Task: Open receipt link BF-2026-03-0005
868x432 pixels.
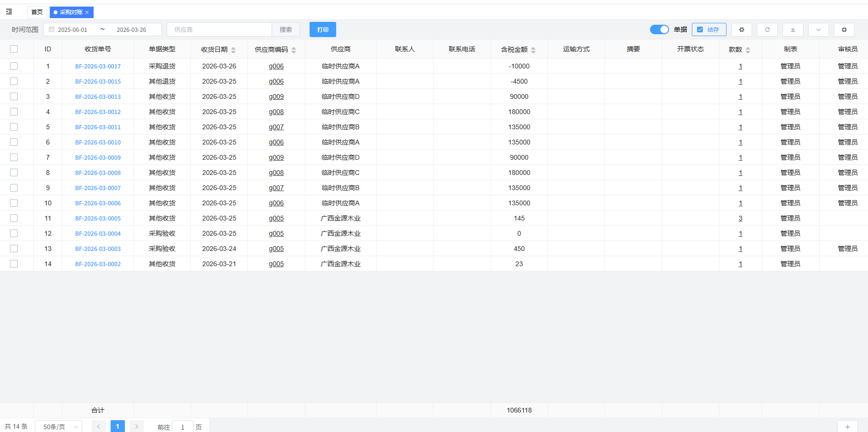Action: [98, 218]
